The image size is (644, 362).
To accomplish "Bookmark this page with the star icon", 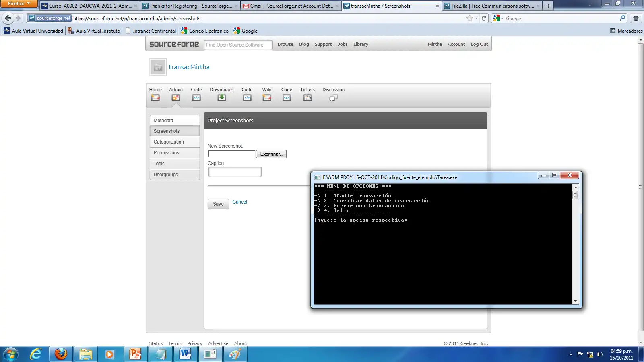I will coord(470,18).
